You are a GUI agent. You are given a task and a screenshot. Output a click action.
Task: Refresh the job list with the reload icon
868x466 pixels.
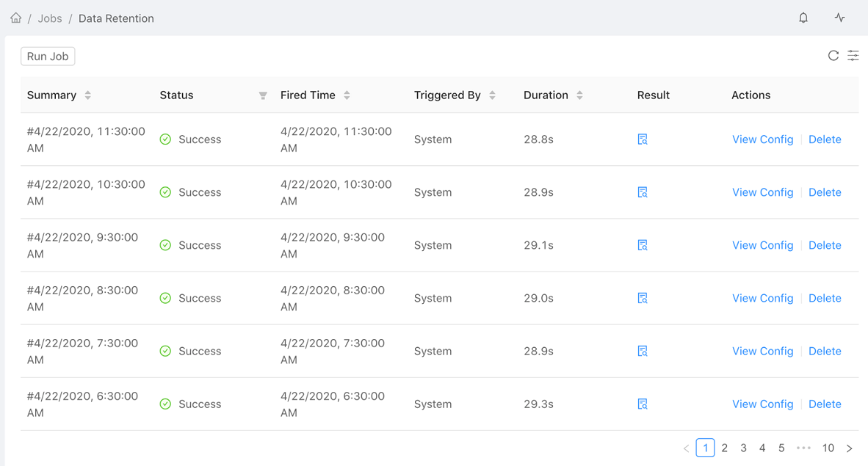(833, 55)
